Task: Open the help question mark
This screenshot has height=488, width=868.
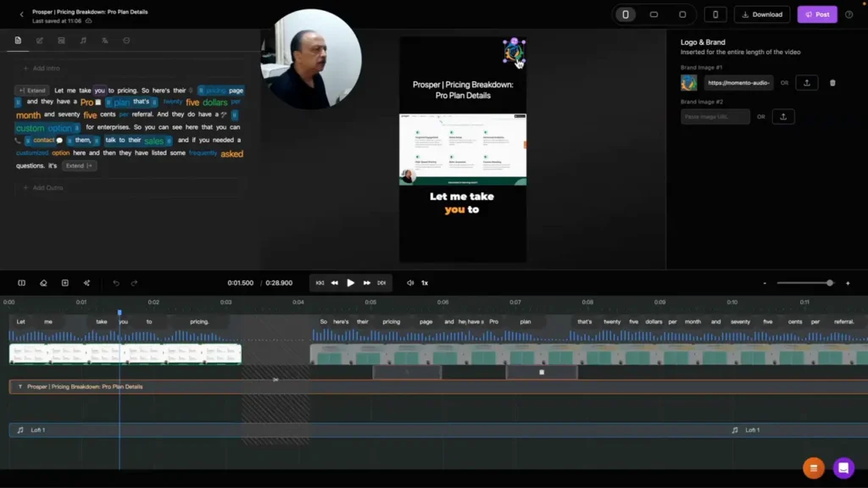Action: 849,15
